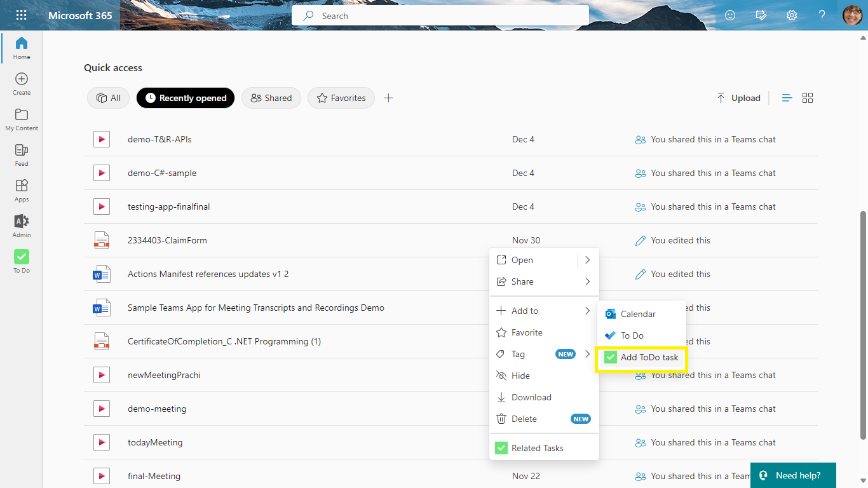Image resolution: width=868 pixels, height=488 pixels.
Task: Click Word icon of Sample Teams App document
Action: (x=102, y=308)
